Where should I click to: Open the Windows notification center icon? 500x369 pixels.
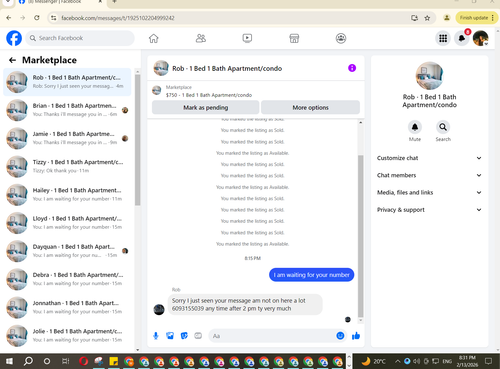point(489,361)
